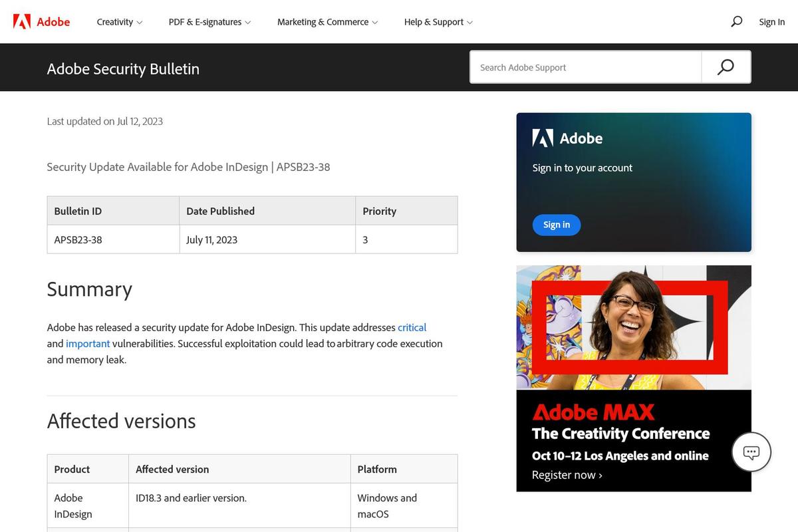Click Sign in to your account text

pos(583,168)
